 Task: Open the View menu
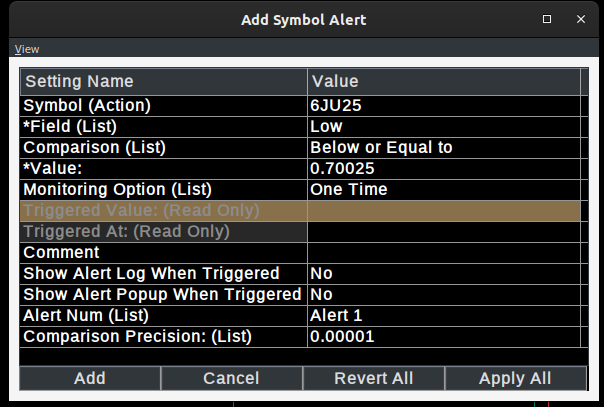(26, 49)
